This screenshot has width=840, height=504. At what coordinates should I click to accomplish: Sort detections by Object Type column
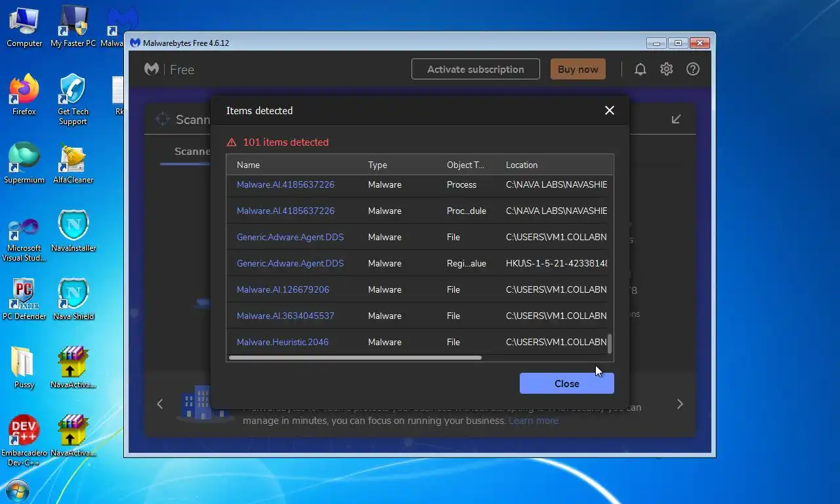click(x=465, y=165)
